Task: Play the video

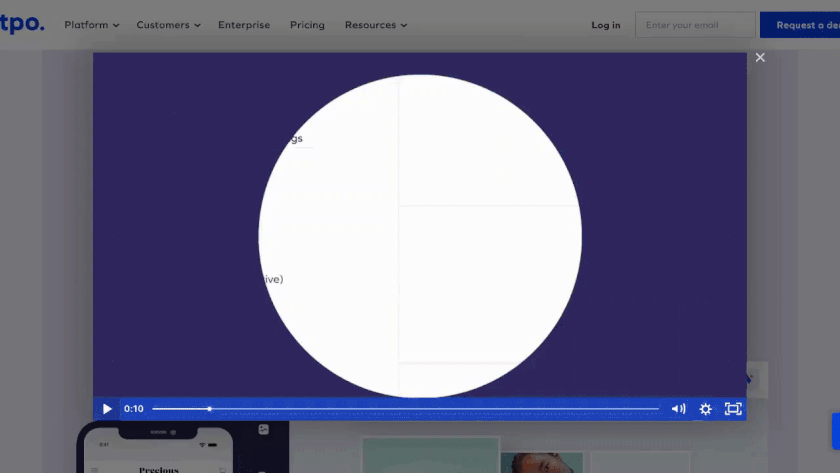Action: (107, 409)
